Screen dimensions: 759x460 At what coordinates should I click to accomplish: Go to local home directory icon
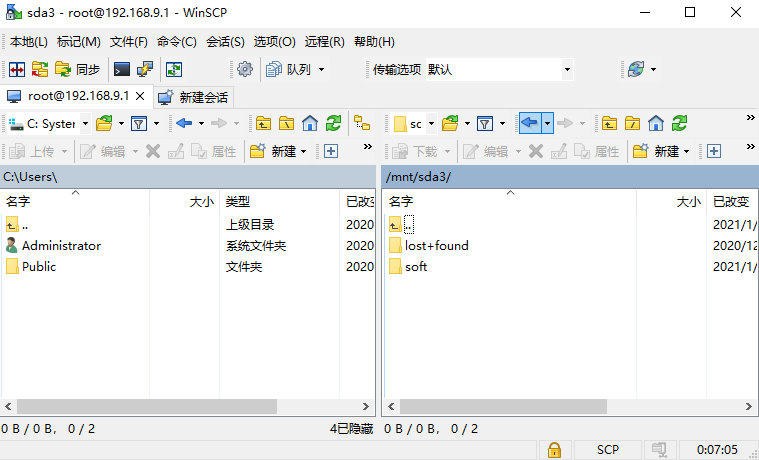pyautogui.click(x=310, y=124)
